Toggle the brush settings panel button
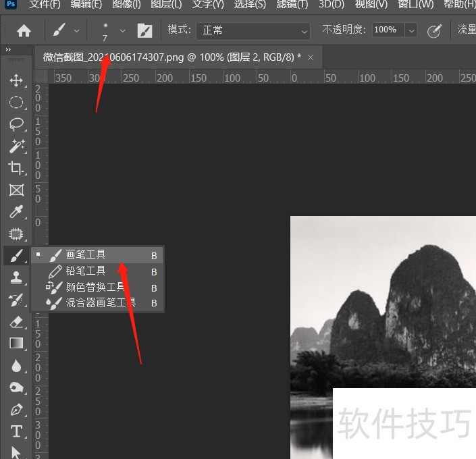The width and height of the screenshot is (476, 459). coord(144,30)
